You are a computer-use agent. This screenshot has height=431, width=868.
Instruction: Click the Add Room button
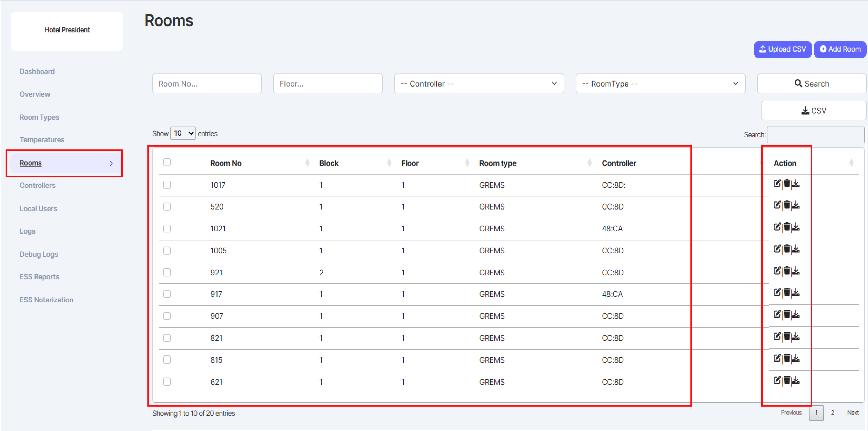click(x=840, y=49)
